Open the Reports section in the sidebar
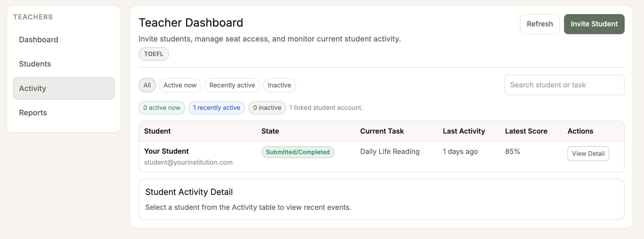Image resolution: width=644 pixels, height=239 pixels. click(33, 112)
